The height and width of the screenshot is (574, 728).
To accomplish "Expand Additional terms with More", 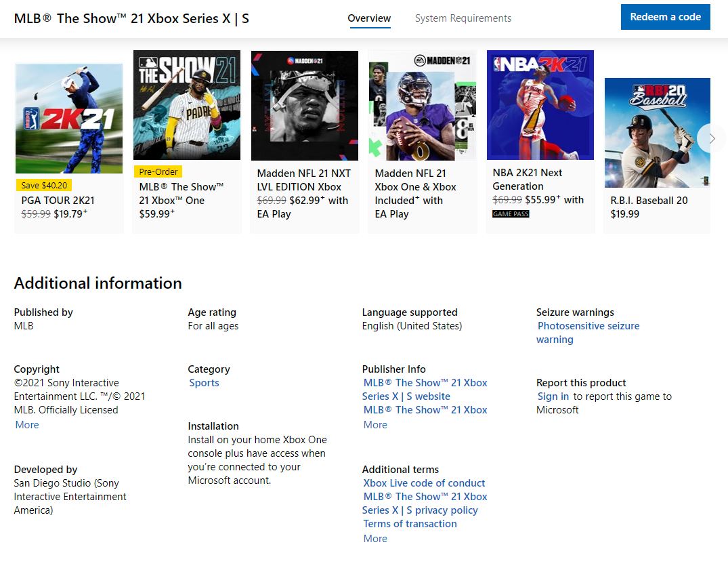I will click(375, 539).
